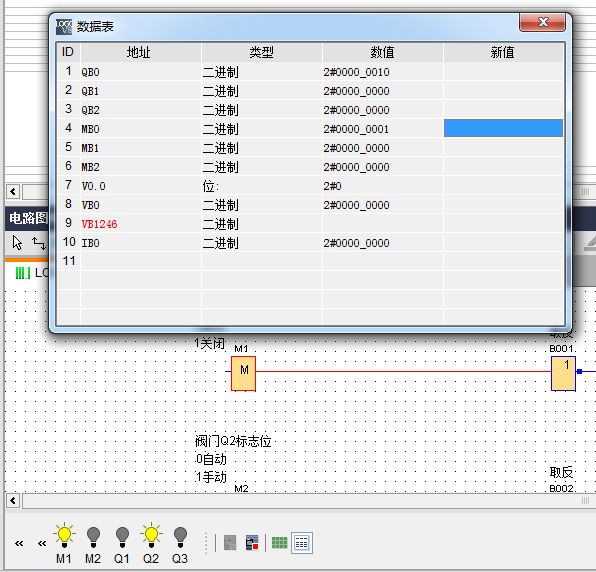Click row number 9 header
596x572 pixels.
tap(68, 223)
